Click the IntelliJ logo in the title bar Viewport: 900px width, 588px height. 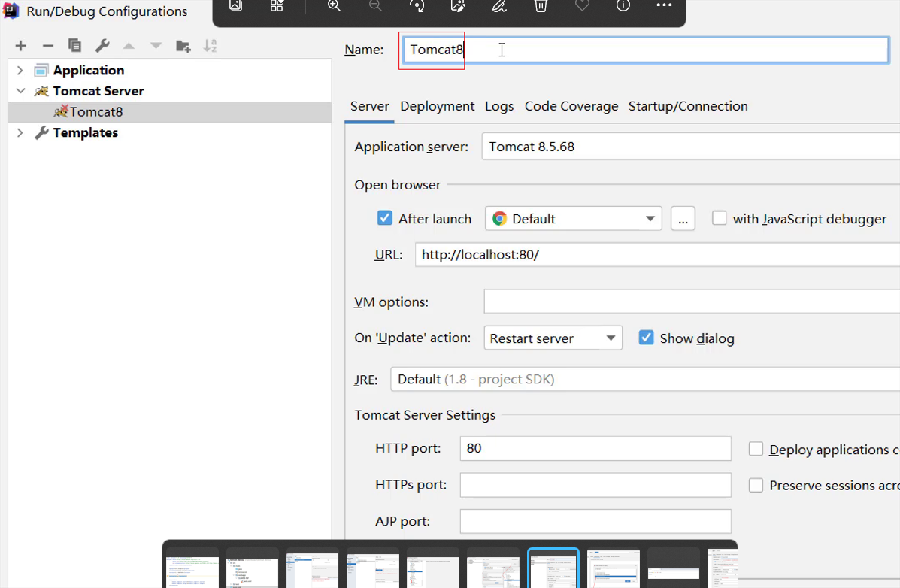pos(11,11)
